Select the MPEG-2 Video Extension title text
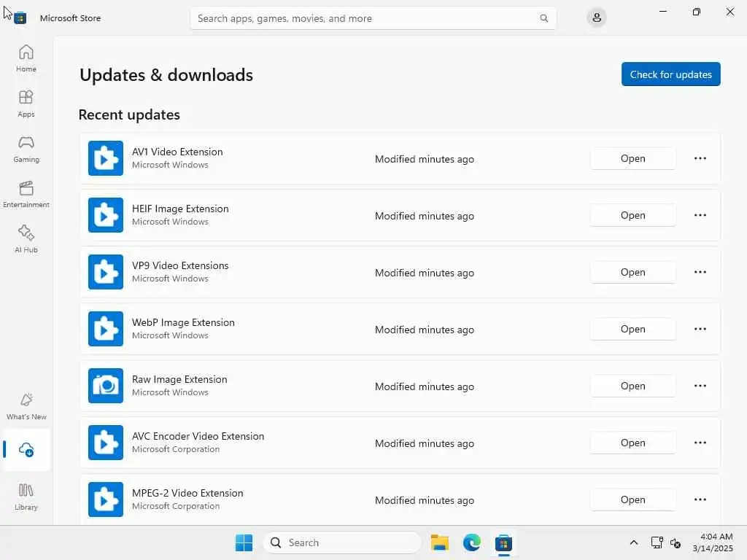The width and height of the screenshot is (747, 560). 187,494
